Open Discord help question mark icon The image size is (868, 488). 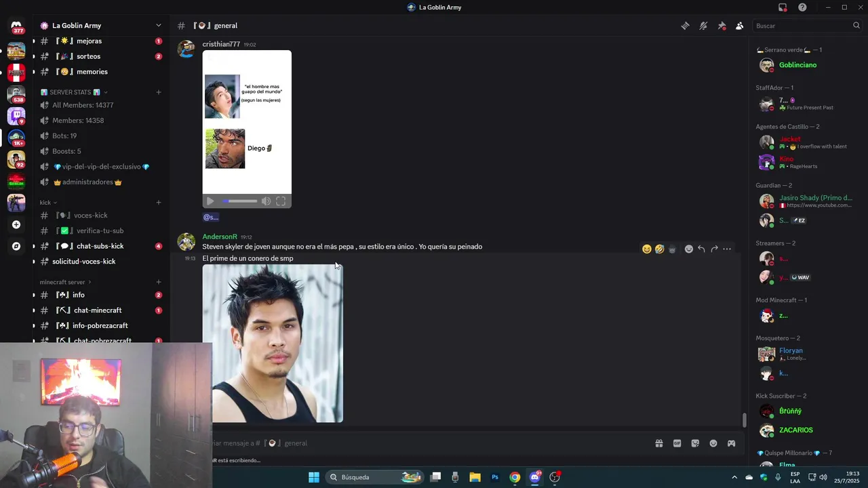pos(802,7)
